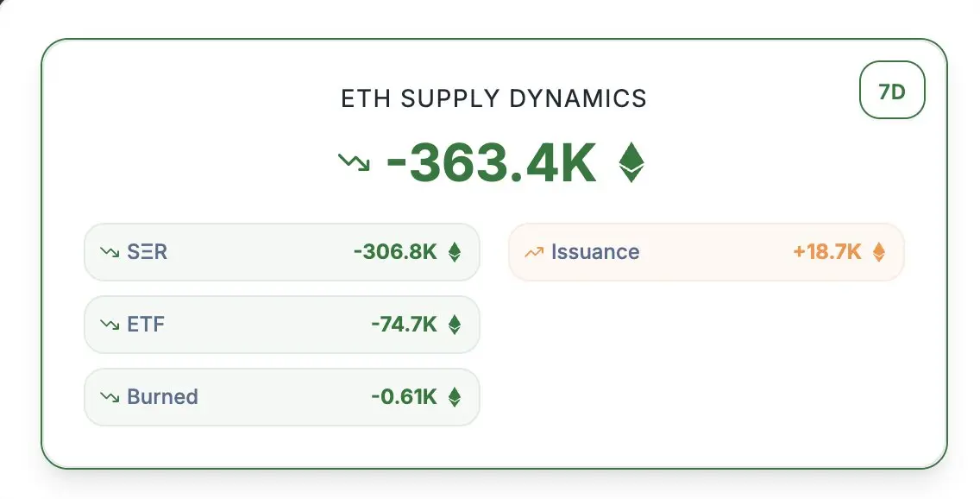The image size is (980, 499).
Task: Click the downtrend arrow next to -363.4K
Action: tap(355, 162)
